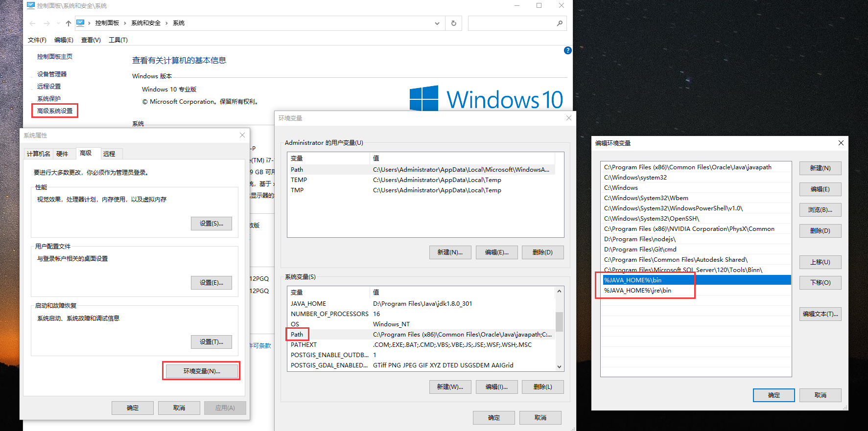
Task: Select JAVA_HOME system variable row
Action: coord(422,304)
